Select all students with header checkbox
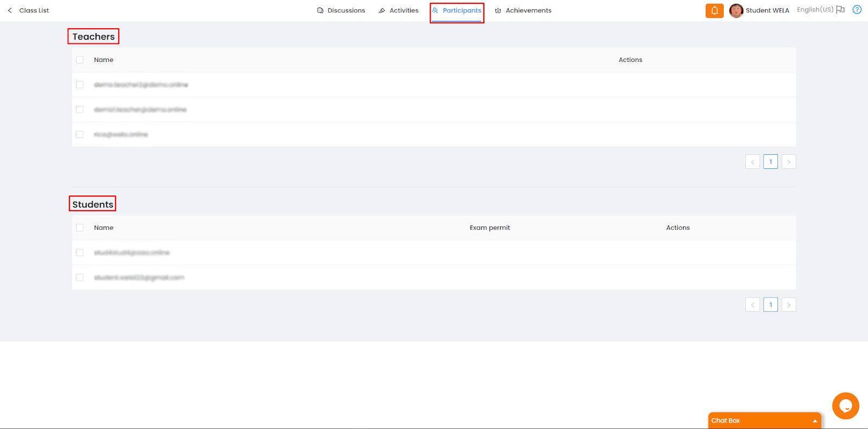 pos(80,228)
